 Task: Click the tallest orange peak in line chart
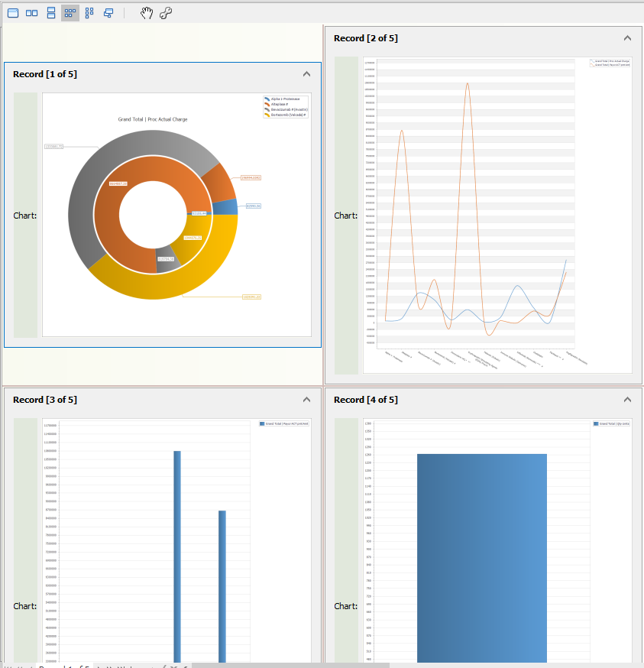[468, 84]
